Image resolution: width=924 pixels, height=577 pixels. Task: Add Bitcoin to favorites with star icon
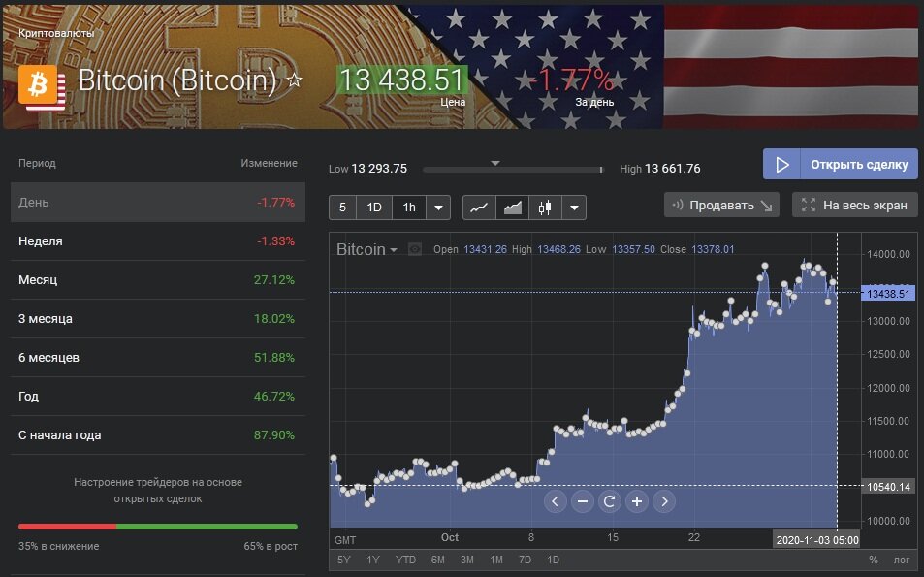click(x=295, y=80)
